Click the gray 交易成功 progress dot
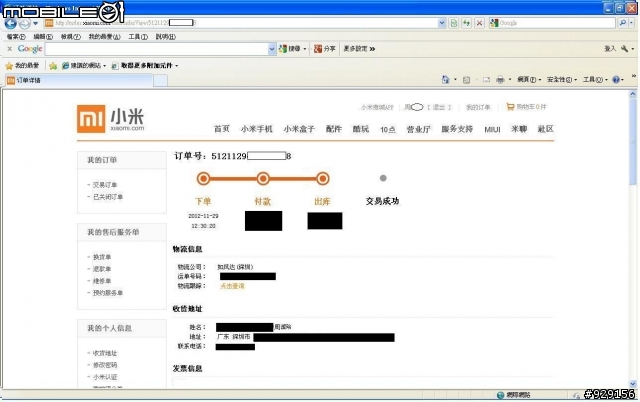This screenshot has height=402, width=640. click(x=383, y=178)
